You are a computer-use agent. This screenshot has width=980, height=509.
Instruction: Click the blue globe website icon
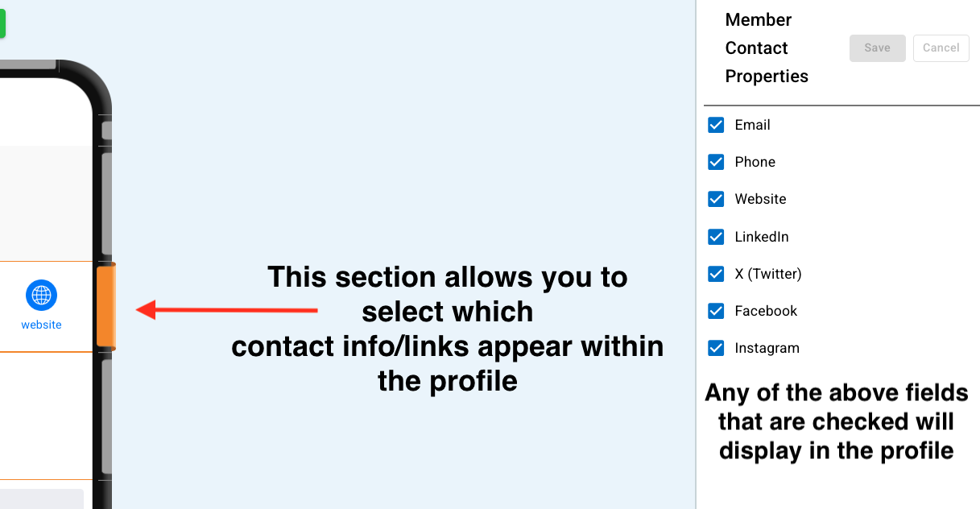point(41,296)
